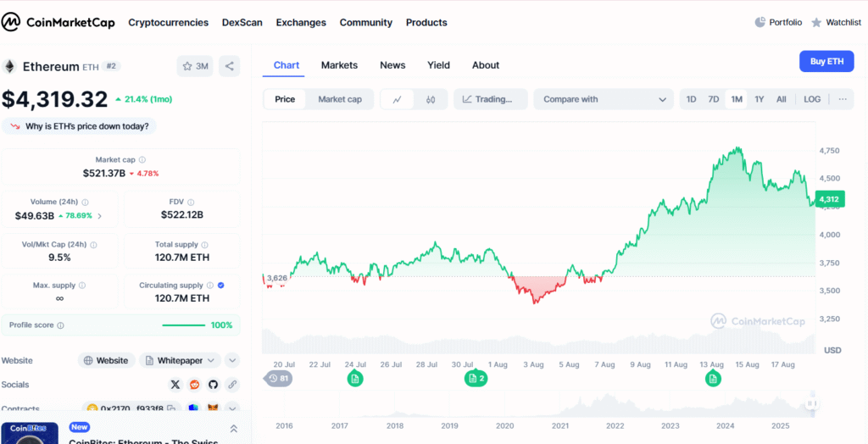The width and height of the screenshot is (868, 444).
Task: Open the Exchanges menu in header
Action: point(301,22)
